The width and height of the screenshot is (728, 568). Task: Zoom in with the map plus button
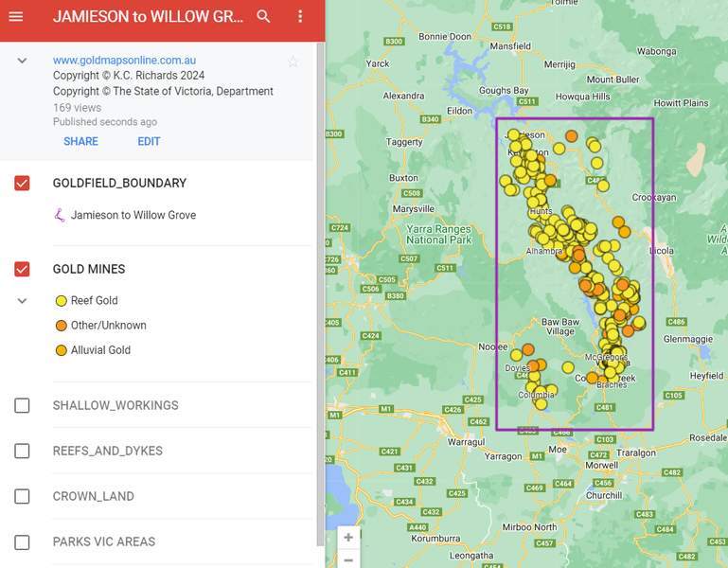click(x=348, y=538)
